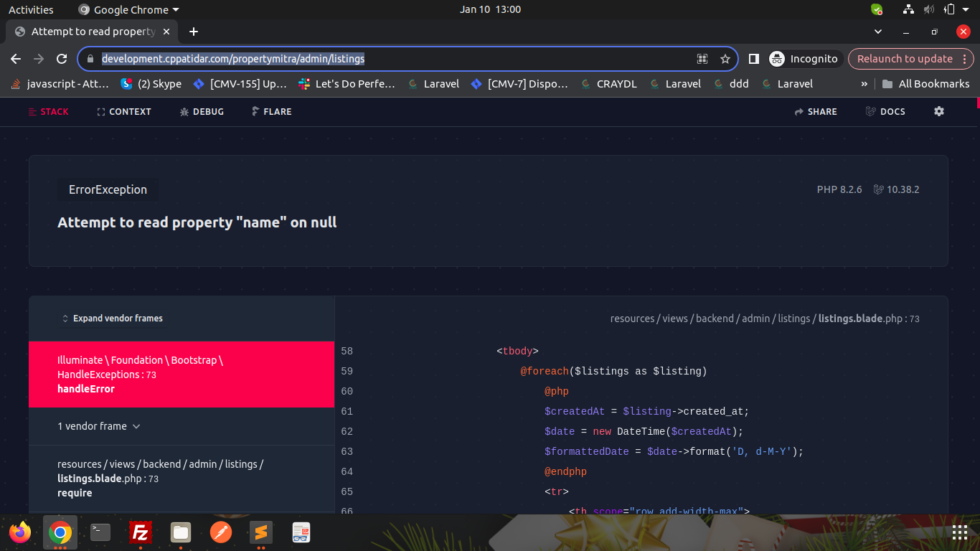Image resolution: width=980 pixels, height=551 pixels.
Task: Switch to the CONTEXT tab
Action: 123,112
